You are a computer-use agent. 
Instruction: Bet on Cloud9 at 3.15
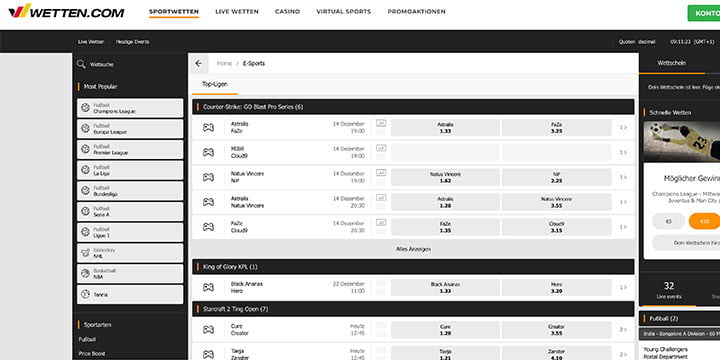coord(557,227)
